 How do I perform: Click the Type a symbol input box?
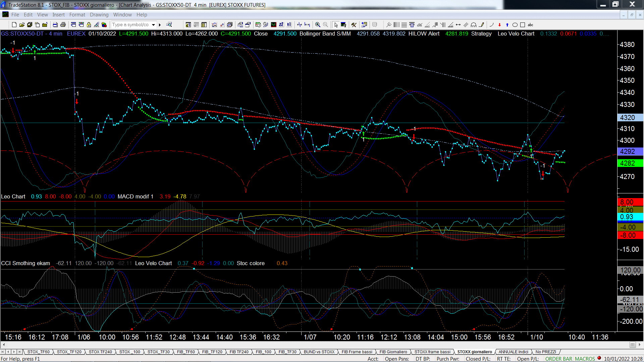coord(131,25)
